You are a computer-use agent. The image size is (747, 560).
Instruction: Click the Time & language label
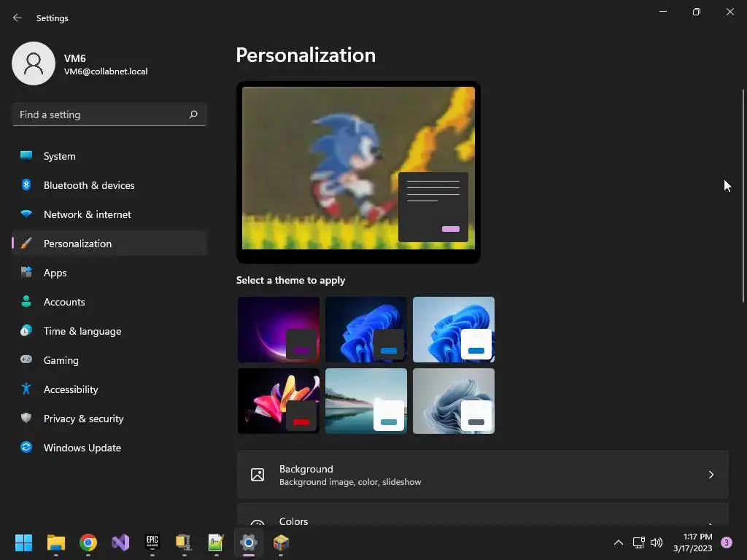pos(82,331)
